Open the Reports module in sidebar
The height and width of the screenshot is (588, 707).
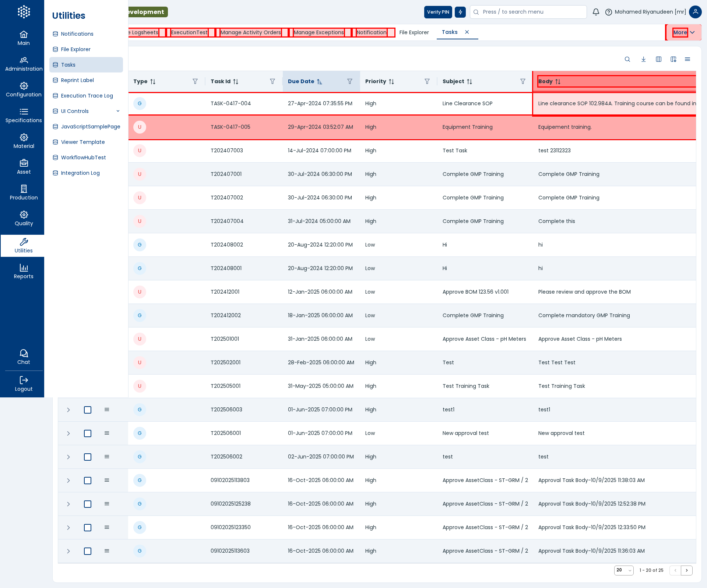24,272
